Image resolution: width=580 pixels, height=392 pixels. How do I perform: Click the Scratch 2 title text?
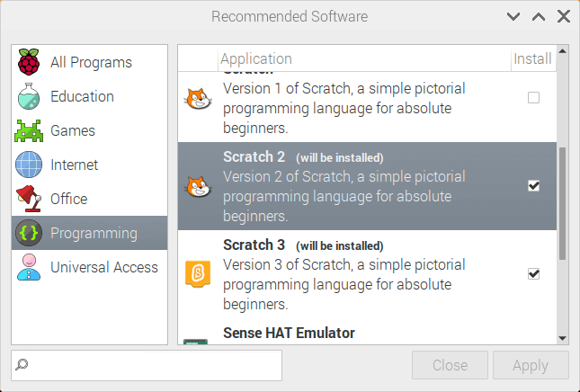tap(254, 156)
